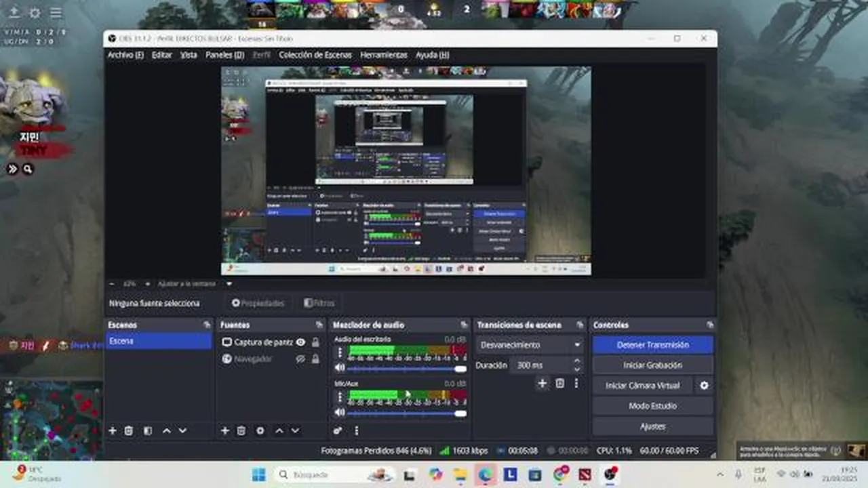Screen dimensions: 868x488
Task: Open source properties gear in Fuentes panel
Action: [x=260, y=430]
